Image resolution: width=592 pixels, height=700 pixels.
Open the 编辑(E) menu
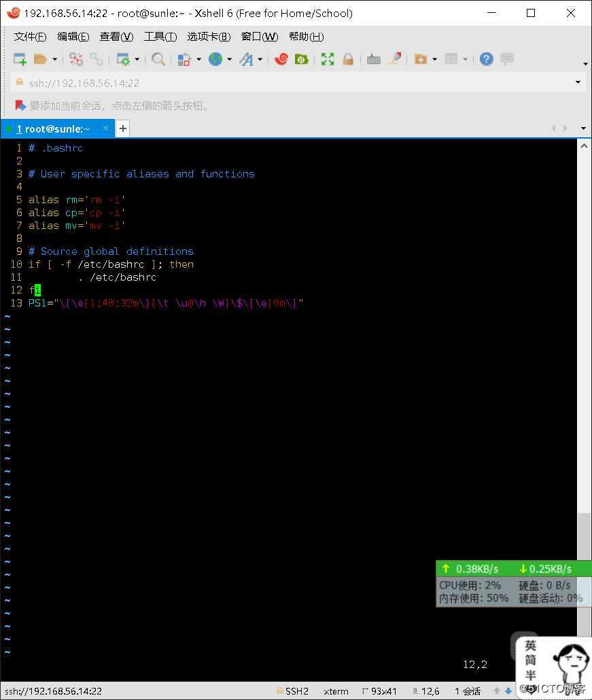73,37
